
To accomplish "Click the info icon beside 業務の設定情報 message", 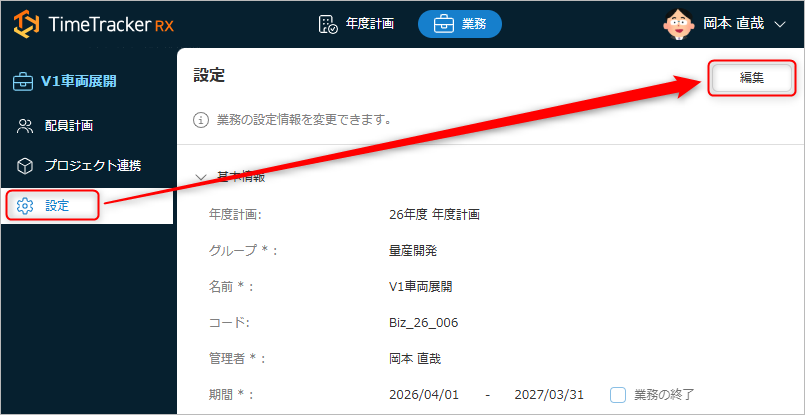I will (200, 120).
